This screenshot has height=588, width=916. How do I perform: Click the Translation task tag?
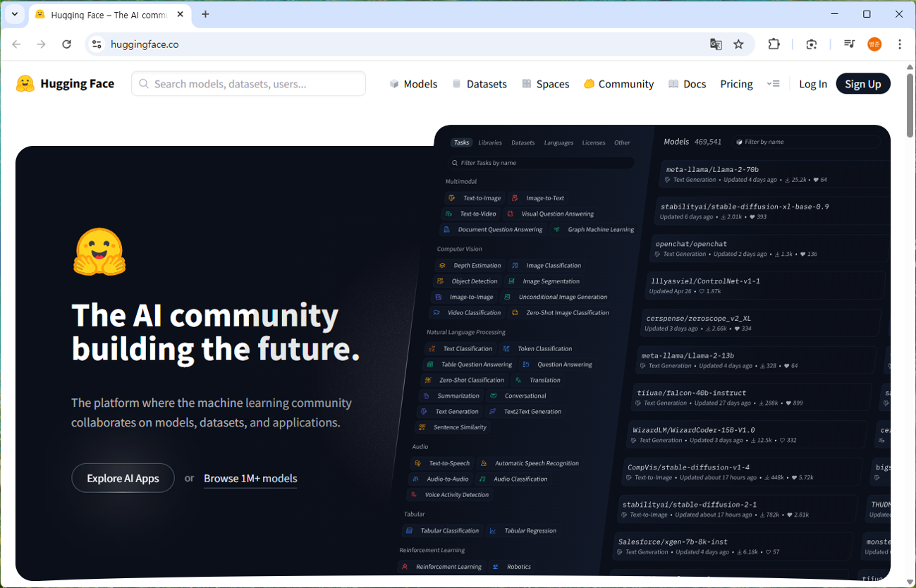[538, 380]
